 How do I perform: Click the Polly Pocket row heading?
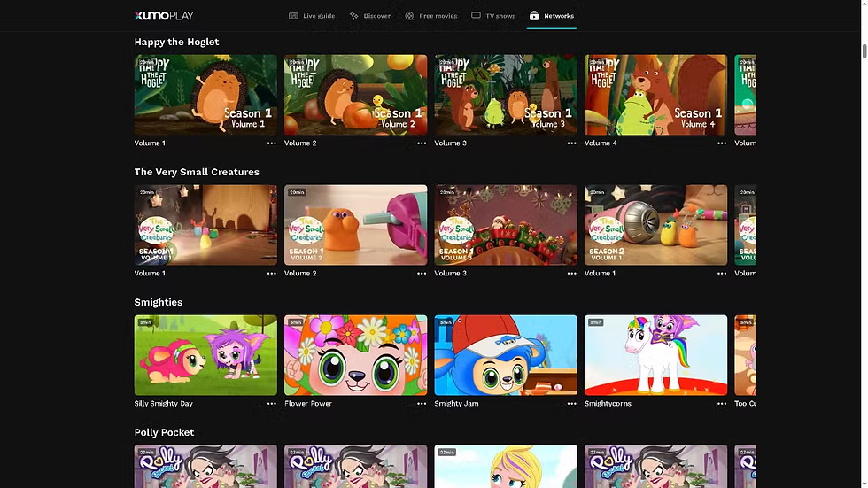pyautogui.click(x=164, y=432)
